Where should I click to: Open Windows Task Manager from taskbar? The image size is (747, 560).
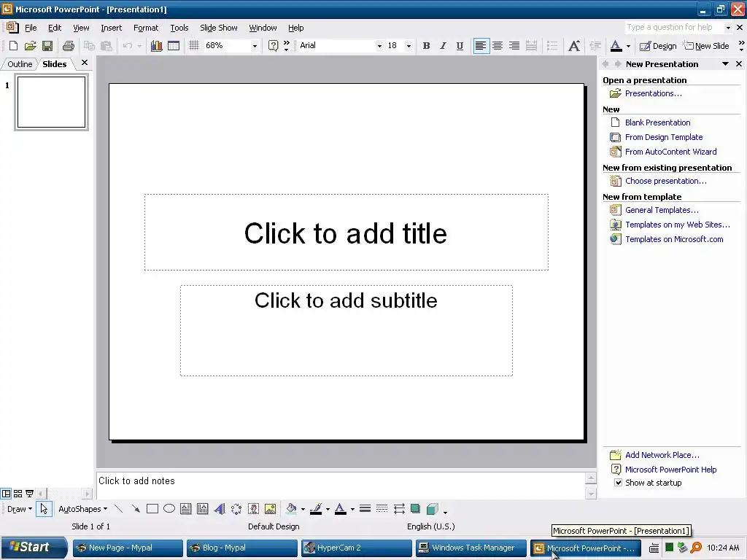471,548
